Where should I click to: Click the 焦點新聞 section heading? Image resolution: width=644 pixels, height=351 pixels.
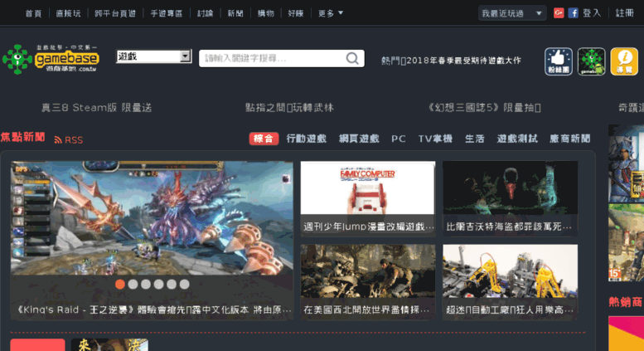click(22, 137)
